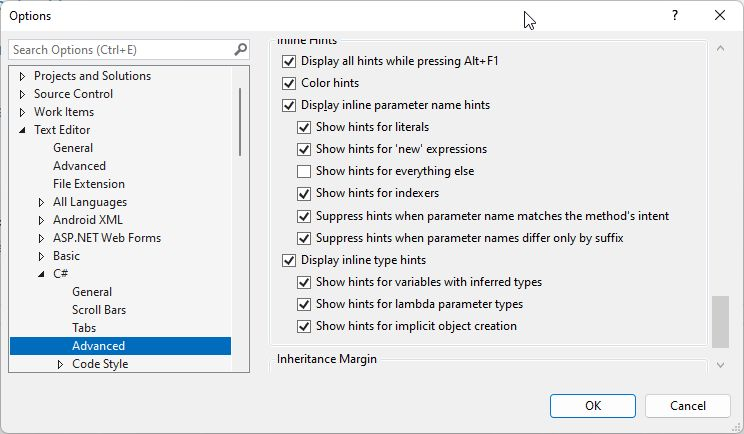This screenshot has height=434, width=744.
Task: Click the tree view scrollbar thumb
Action: [x=240, y=122]
